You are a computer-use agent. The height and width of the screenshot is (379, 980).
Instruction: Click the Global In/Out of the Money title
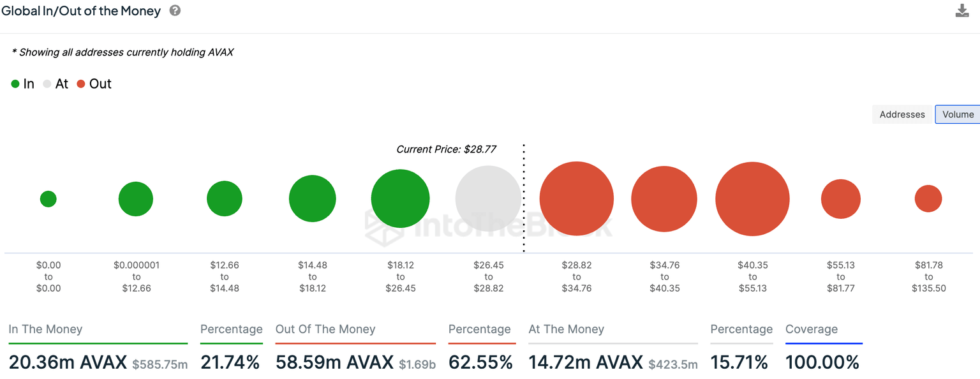[82, 11]
